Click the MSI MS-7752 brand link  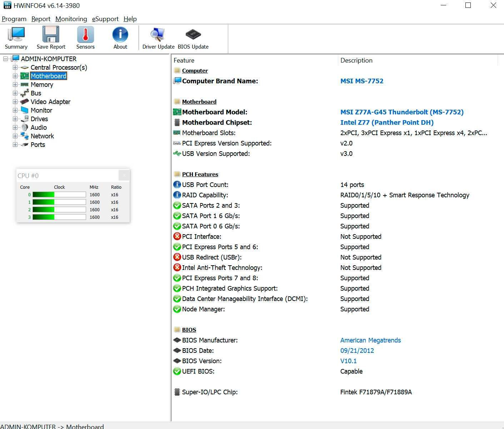coord(362,81)
